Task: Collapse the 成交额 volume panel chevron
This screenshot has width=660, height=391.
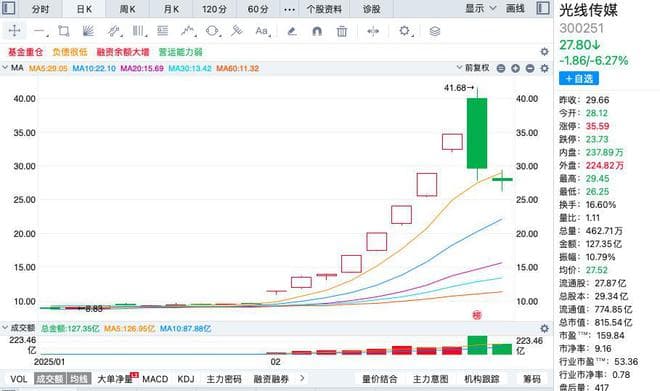Action: [x=5, y=327]
